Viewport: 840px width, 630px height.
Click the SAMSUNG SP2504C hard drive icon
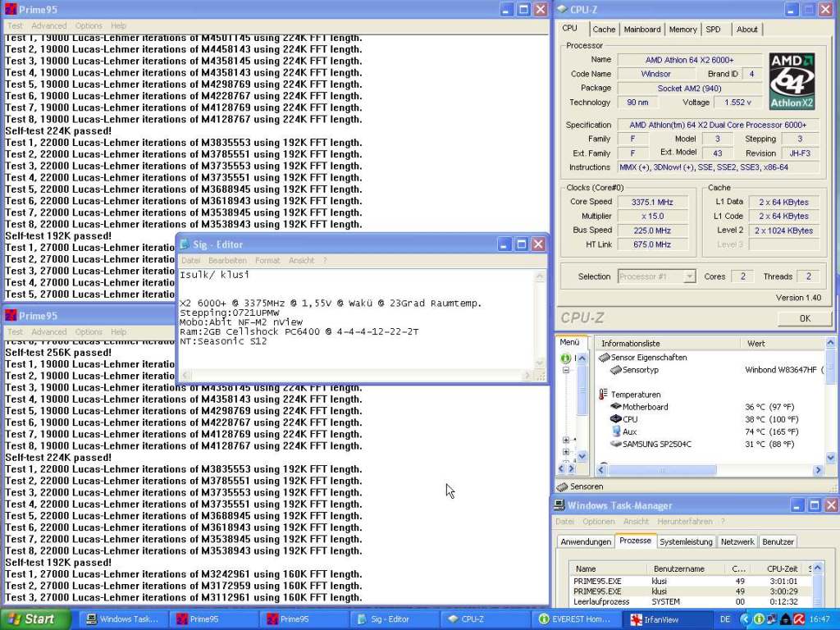[x=615, y=444]
